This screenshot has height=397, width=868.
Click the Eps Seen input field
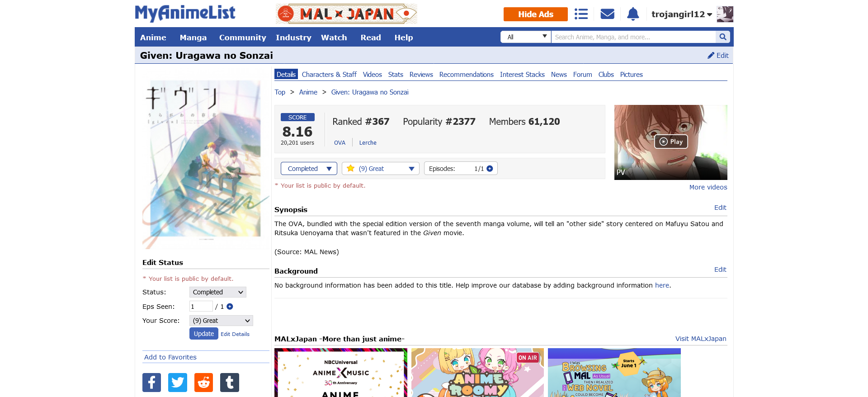201,307
